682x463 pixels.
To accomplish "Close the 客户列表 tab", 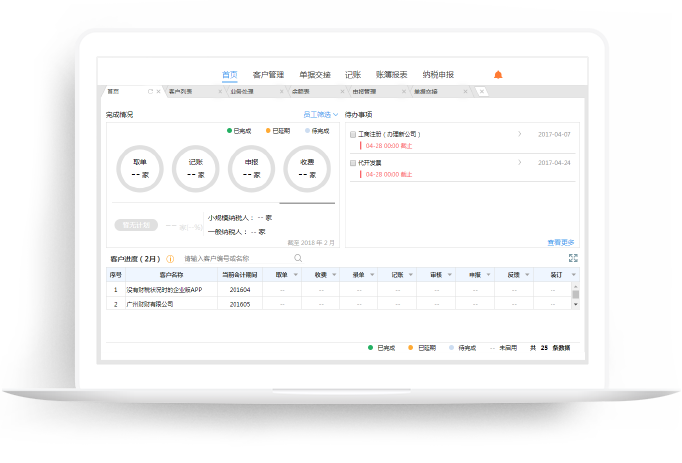I will (x=218, y=92).
